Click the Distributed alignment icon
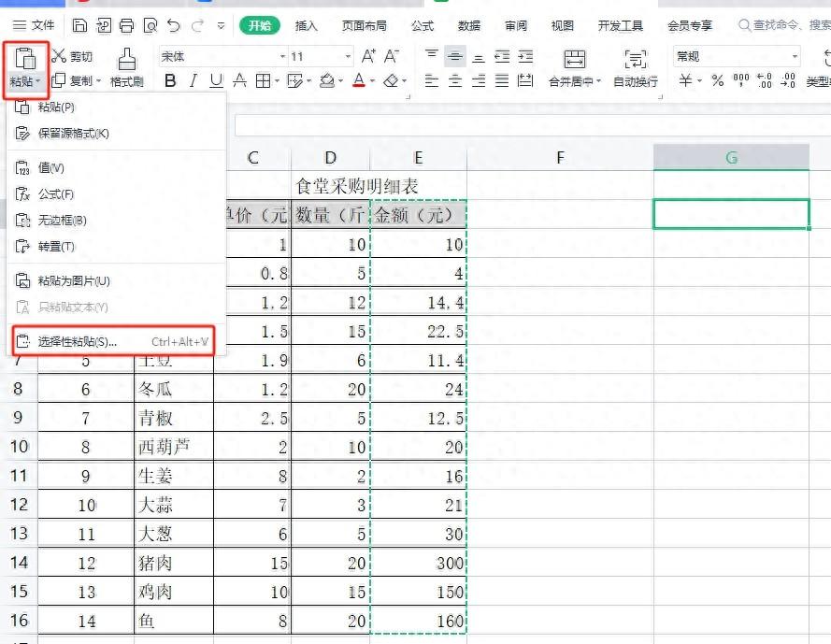This screenshot has height=644, width=831. coord(525,80)
